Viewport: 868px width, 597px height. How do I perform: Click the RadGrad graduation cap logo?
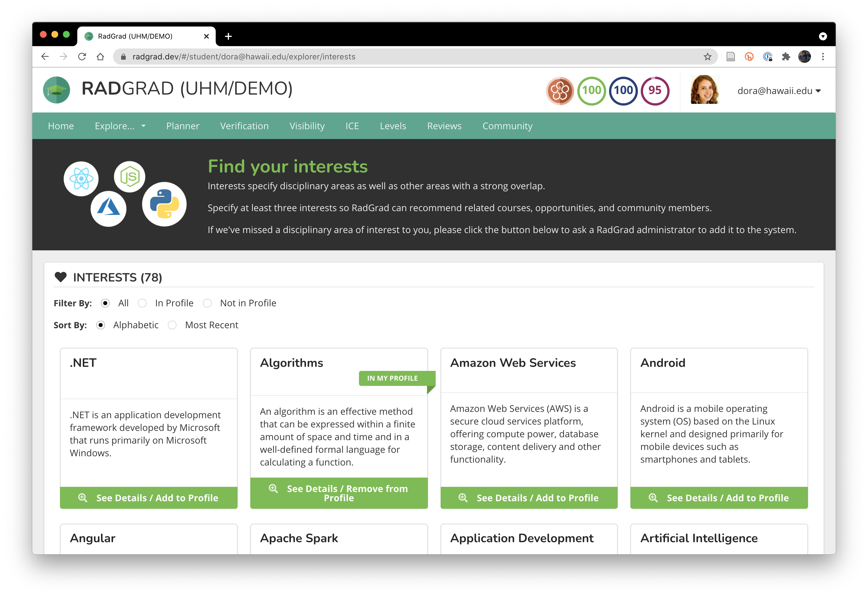[x=57, y=90]
